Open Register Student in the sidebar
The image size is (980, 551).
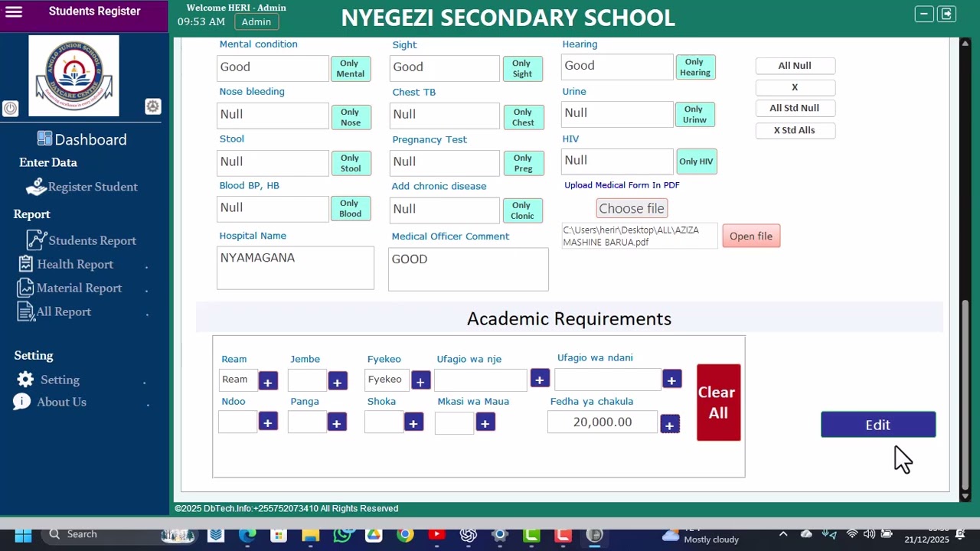coord(82,187)
